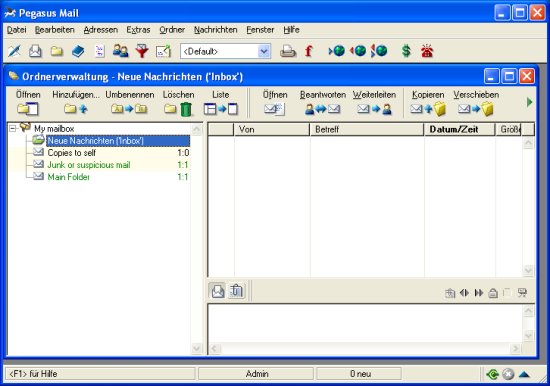This screenshot has height=386, width=550.
Task: Click message list scrollbar up arrow
Action: point(528,142)
